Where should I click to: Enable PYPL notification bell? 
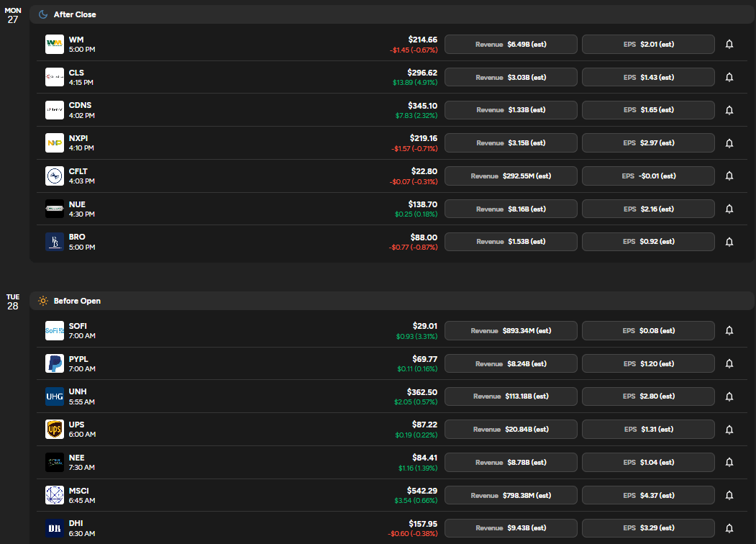(x=729, y=363)
